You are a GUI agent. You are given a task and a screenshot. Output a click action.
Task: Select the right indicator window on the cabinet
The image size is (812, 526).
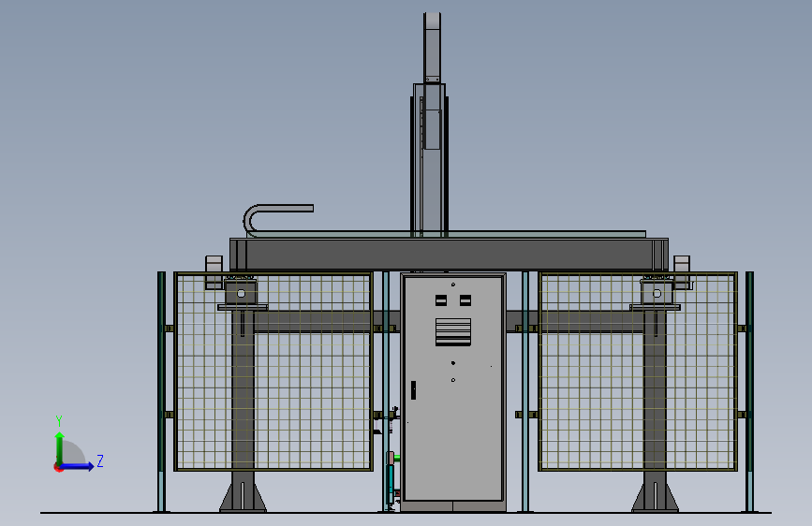click(x=465, y=300)
